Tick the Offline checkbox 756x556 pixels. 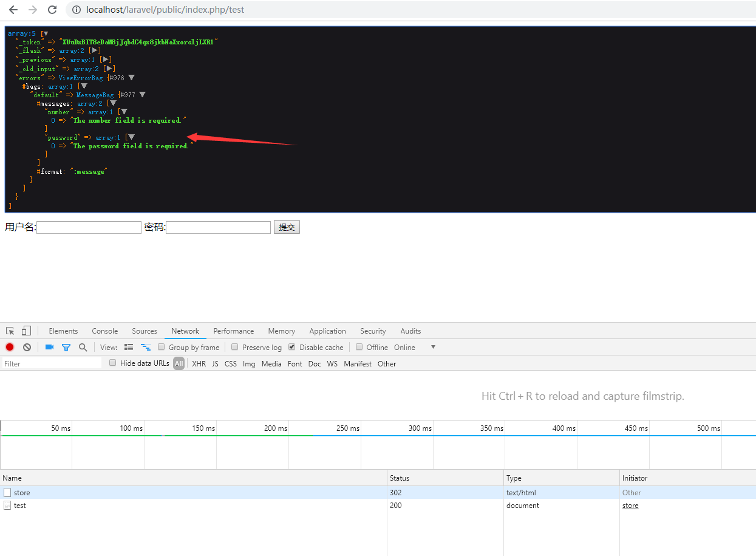[359, 347]
